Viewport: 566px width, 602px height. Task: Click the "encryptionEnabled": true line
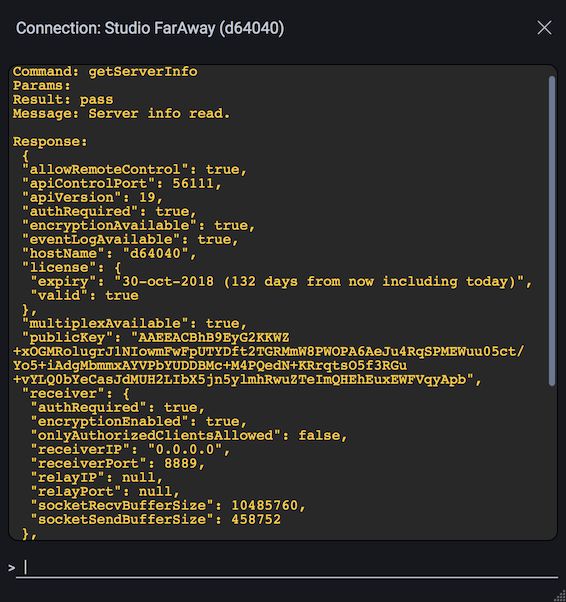pyautogui.click(x=139, y=422)
